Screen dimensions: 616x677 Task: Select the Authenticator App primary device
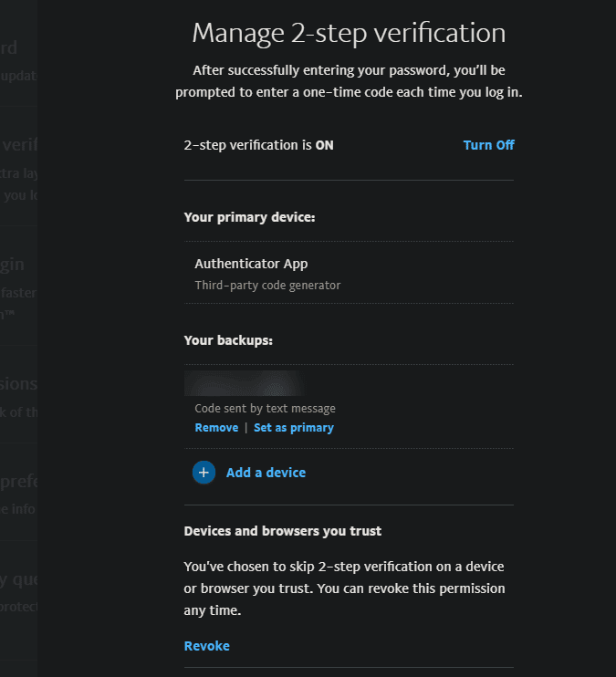click(x=251, y=264)
